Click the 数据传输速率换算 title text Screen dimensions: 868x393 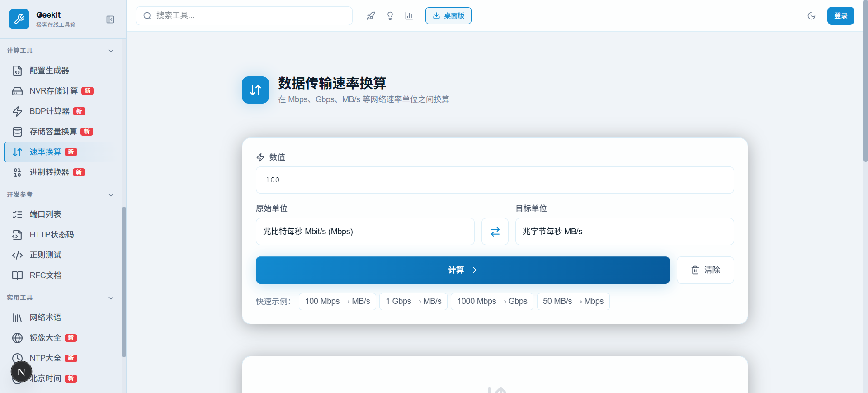(332, 83)
